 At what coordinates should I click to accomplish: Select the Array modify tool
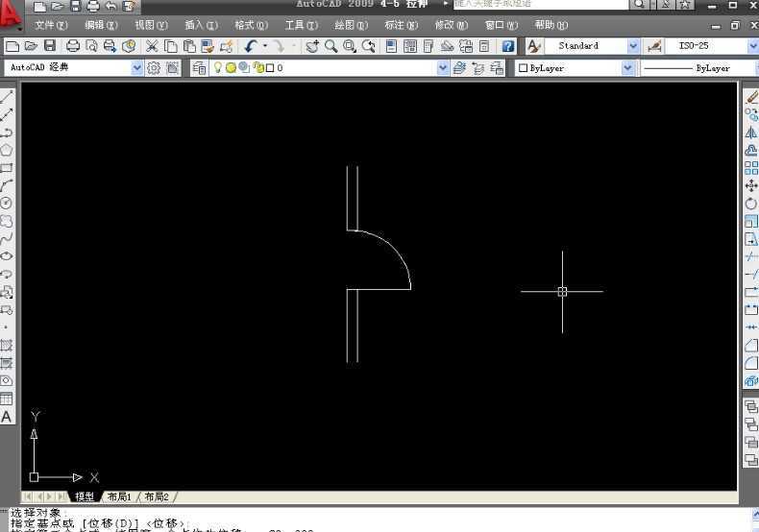[x=751, y=168]
